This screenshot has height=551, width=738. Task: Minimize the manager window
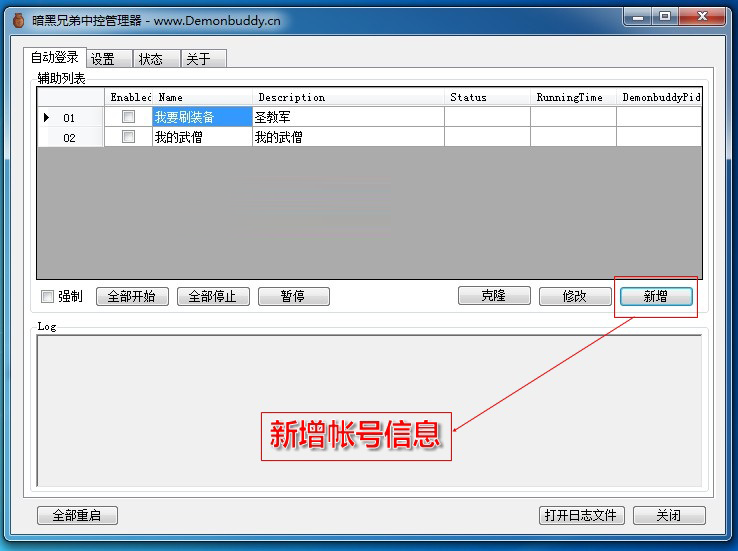(x=637, y=17)
